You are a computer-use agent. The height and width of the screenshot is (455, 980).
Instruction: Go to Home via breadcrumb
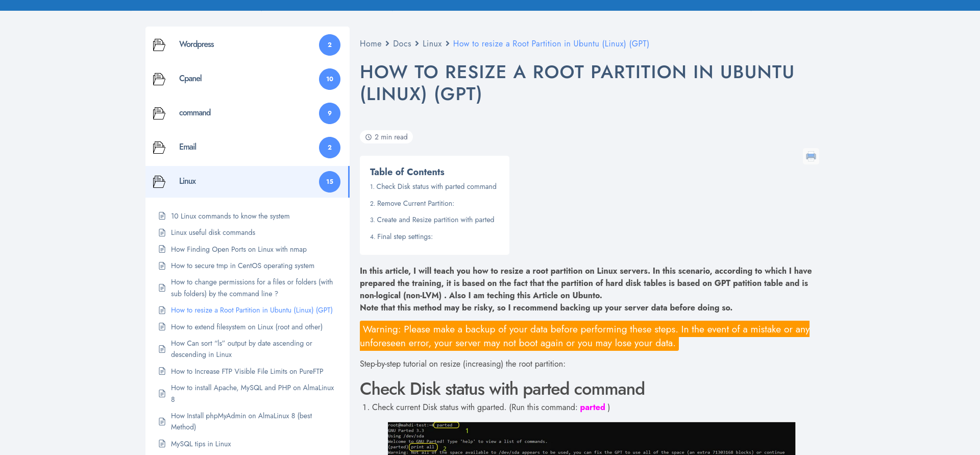(x=371, y=44)
